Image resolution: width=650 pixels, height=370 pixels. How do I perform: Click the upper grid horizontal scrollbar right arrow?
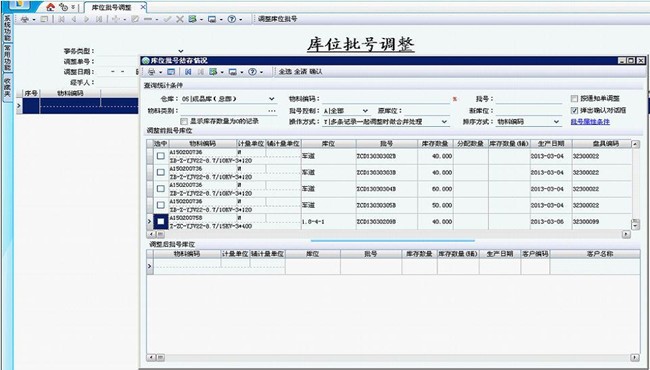click(x=626, y=235)
